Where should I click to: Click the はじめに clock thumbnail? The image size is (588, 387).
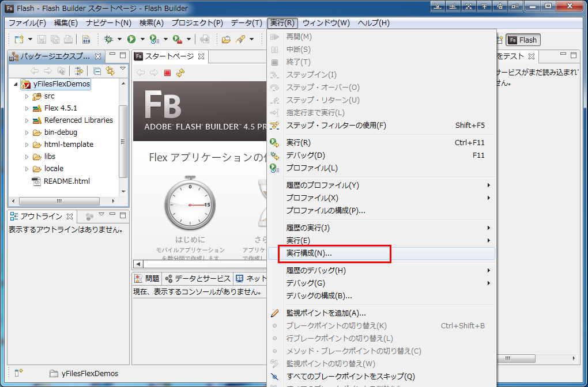point(190,203)
